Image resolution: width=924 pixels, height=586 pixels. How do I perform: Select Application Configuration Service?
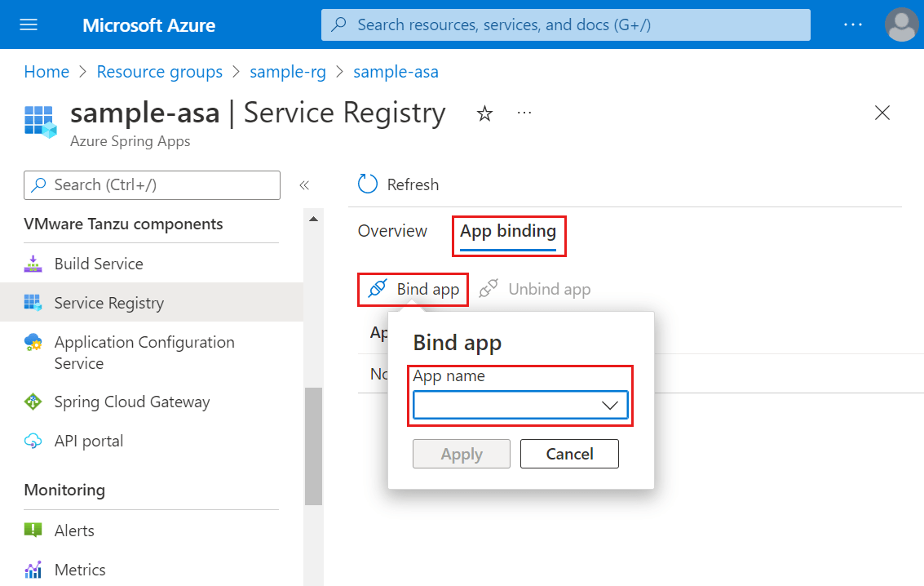[144, 352]
